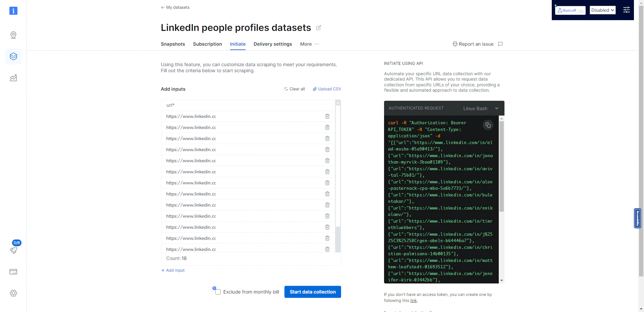Open the Disabled dropdown in the top bar

(x=603, y=10)
